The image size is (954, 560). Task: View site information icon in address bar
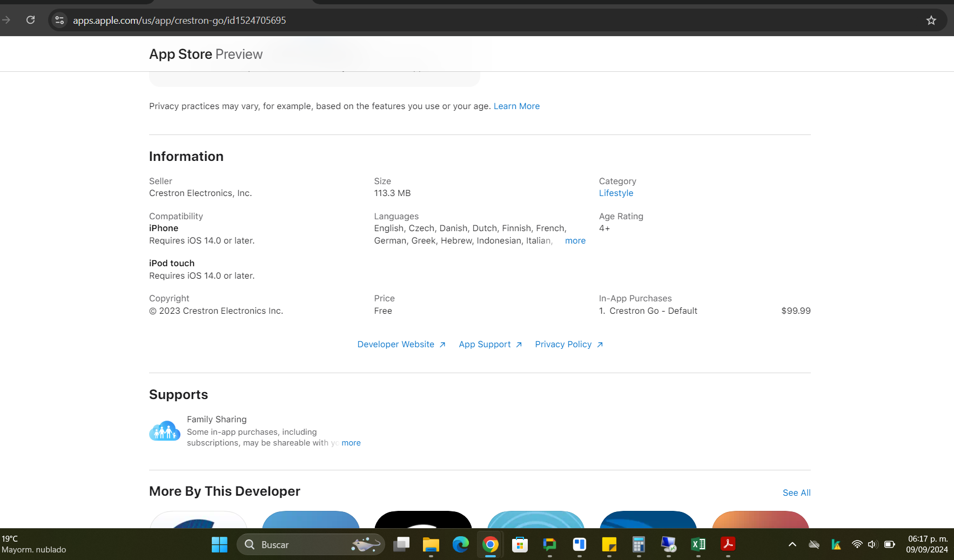point(60,21)
